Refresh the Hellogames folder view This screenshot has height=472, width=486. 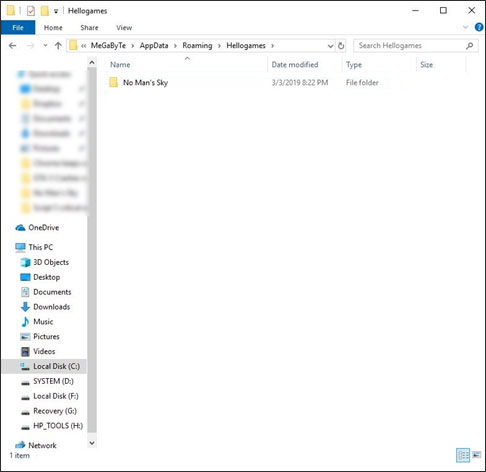pyautogui.click(x=341, y=46)
